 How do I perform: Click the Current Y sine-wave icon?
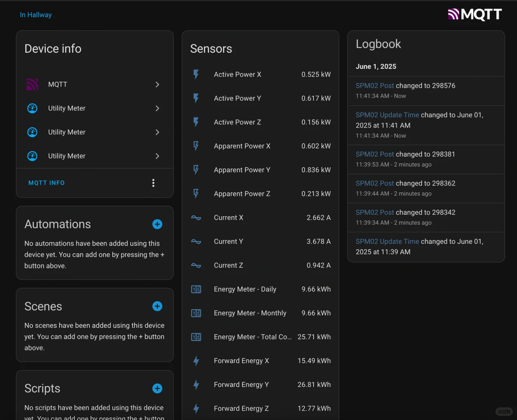(196, 241)
